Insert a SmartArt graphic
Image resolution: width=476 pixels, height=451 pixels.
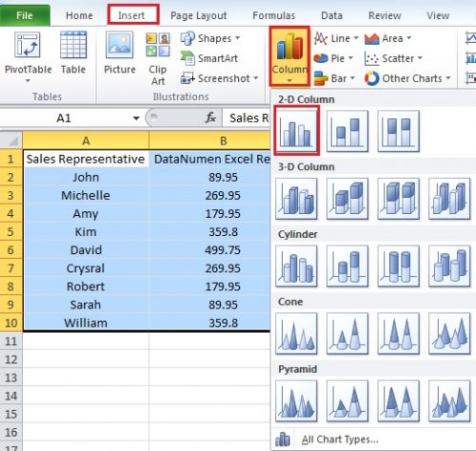[x=209, y=58]
